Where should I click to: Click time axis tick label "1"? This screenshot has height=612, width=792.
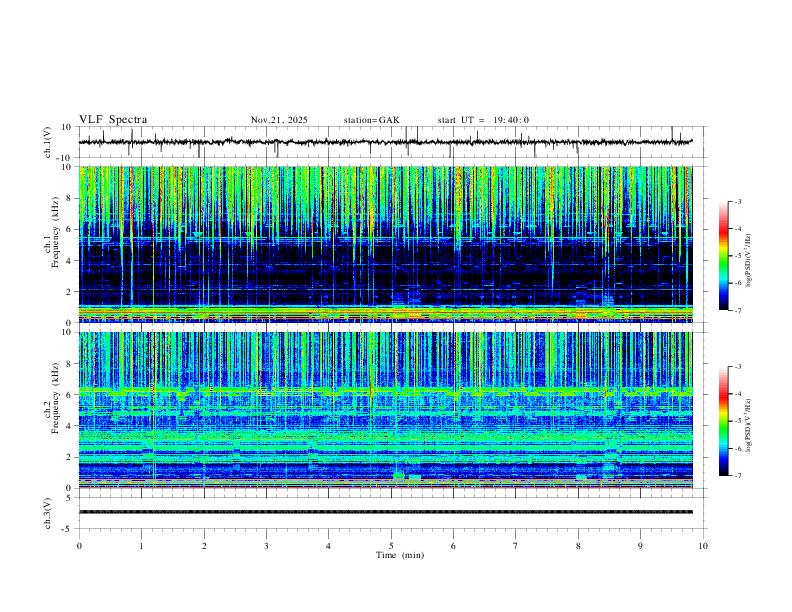tap(141, 546)
